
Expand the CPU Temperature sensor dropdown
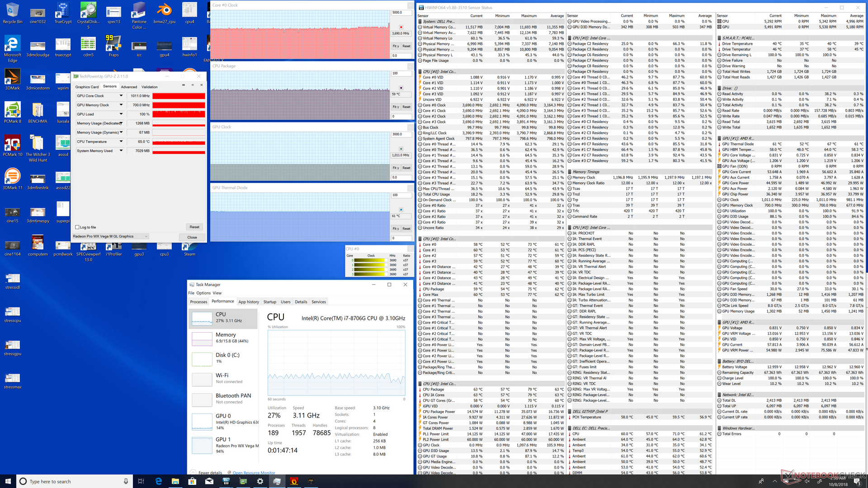point(121,141)
